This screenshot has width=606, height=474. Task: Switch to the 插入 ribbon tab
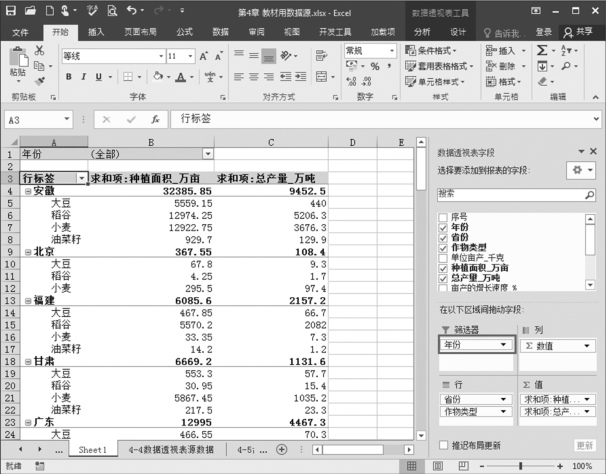96,32
